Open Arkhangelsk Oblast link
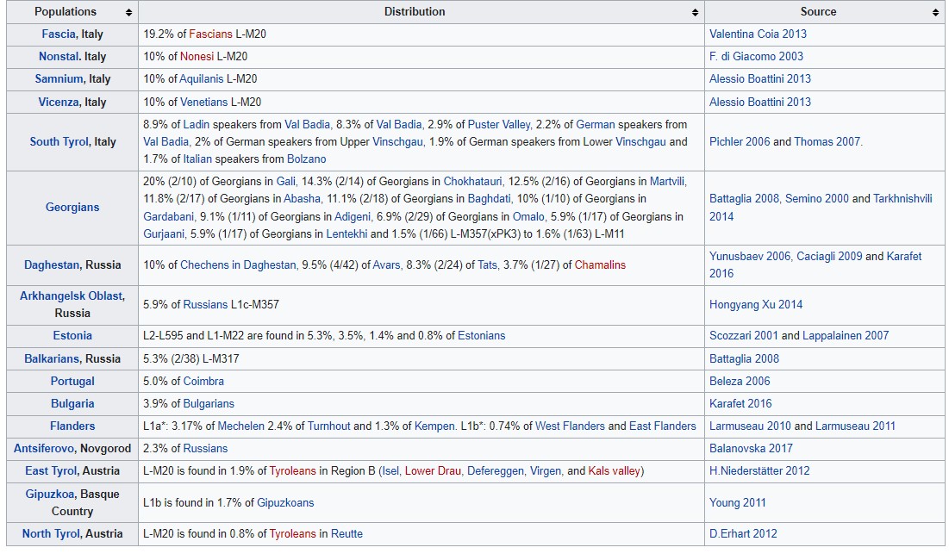This screenshot has width=949, height=560. pos(72,296)
